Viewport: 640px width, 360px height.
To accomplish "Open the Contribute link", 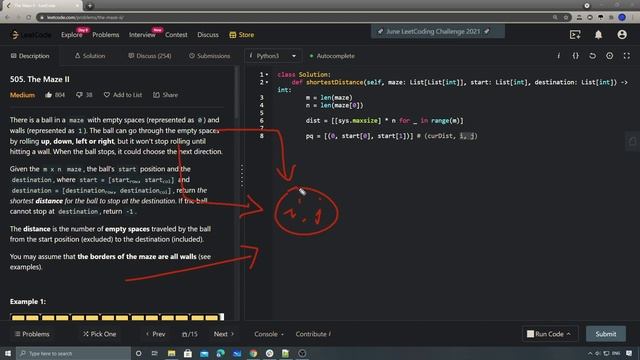I will click(313, 334).
